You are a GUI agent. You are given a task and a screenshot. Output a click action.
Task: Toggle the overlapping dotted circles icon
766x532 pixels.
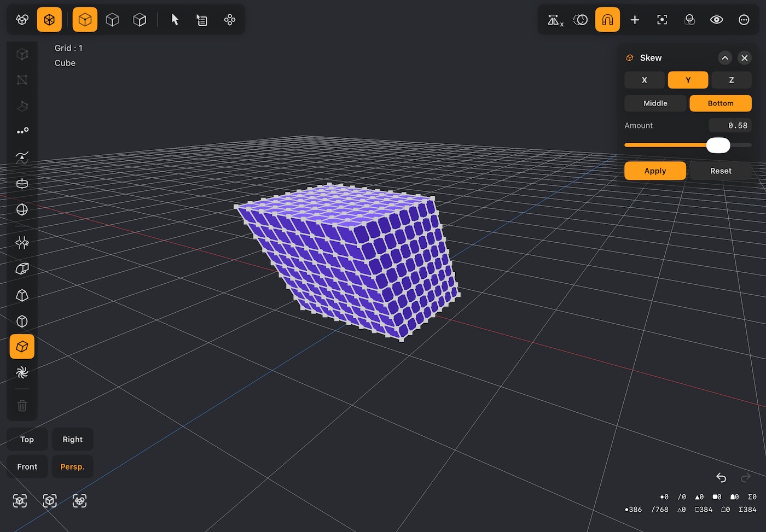pos(580,20)
